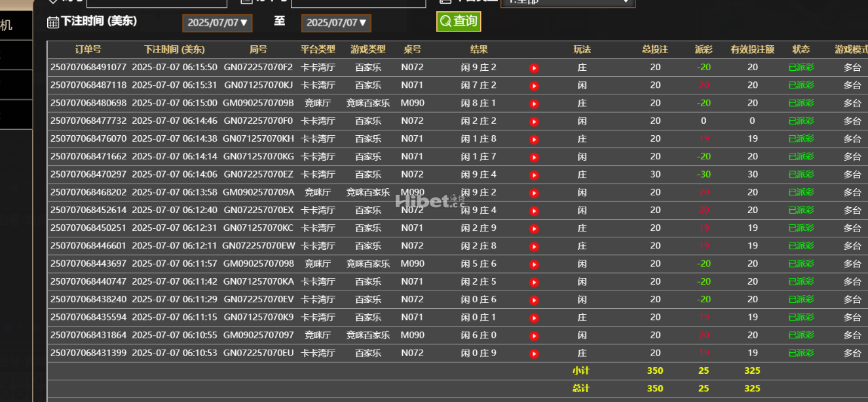Open replay icon on the 闲 7 庄 2 row
Screen dimensions: 868x402
pyautogui.click(x=534, y=85)
